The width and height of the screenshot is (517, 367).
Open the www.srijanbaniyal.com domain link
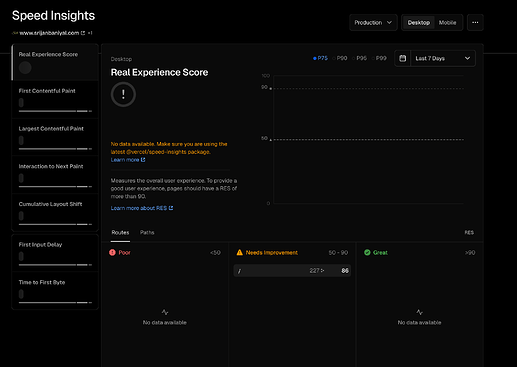pyautogui.click(x=49, y=33)
